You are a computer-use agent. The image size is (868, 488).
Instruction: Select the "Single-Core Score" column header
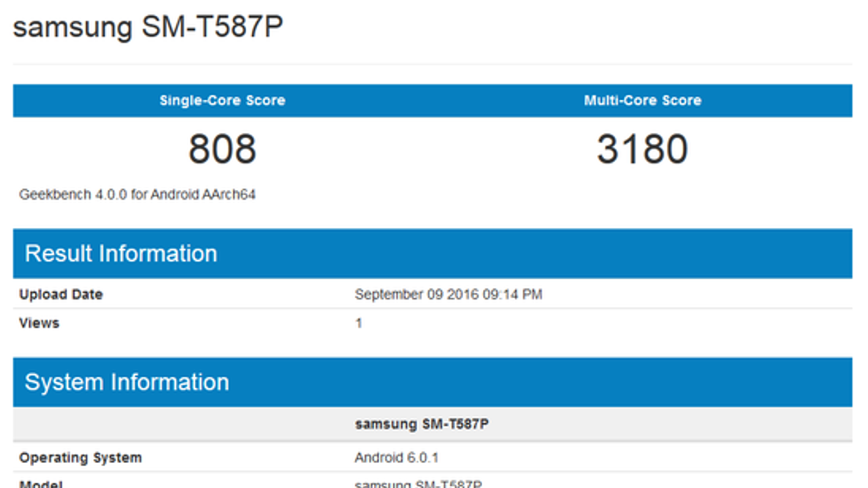(x=222, y=100)
